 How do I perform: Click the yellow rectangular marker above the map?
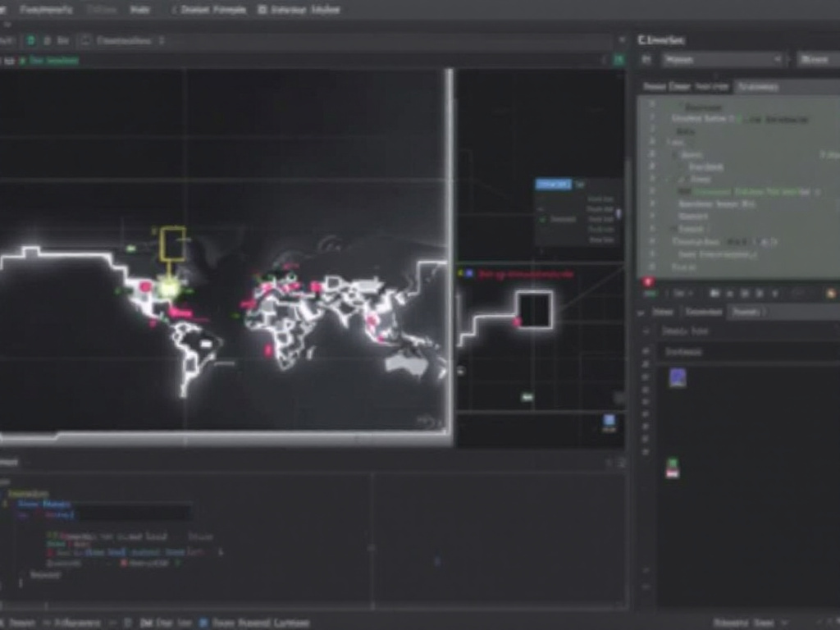coord(172,244)
